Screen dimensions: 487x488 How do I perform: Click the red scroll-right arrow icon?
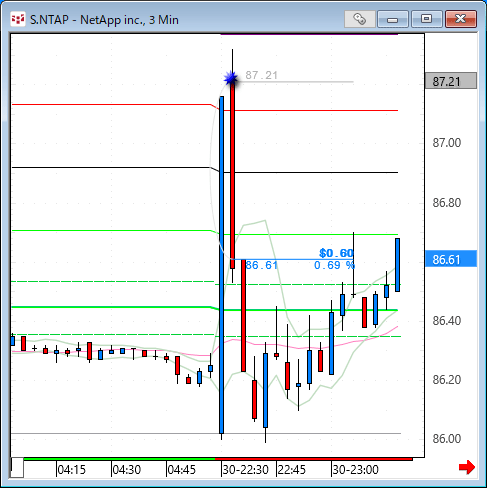click(467, 467)
